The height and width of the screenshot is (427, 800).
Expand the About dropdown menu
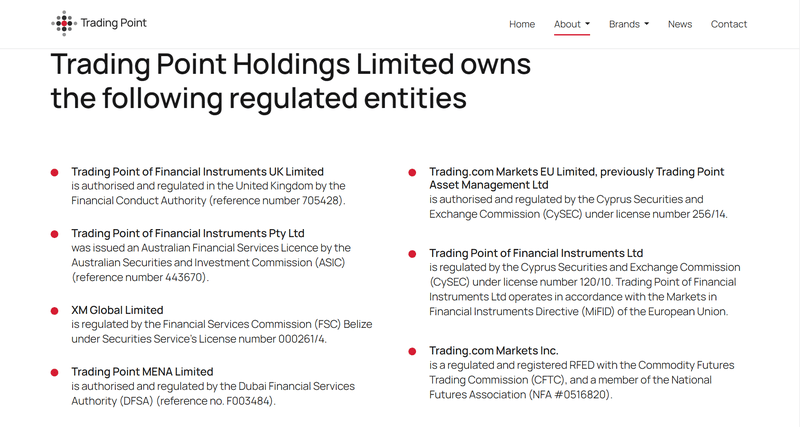[572, 24]
